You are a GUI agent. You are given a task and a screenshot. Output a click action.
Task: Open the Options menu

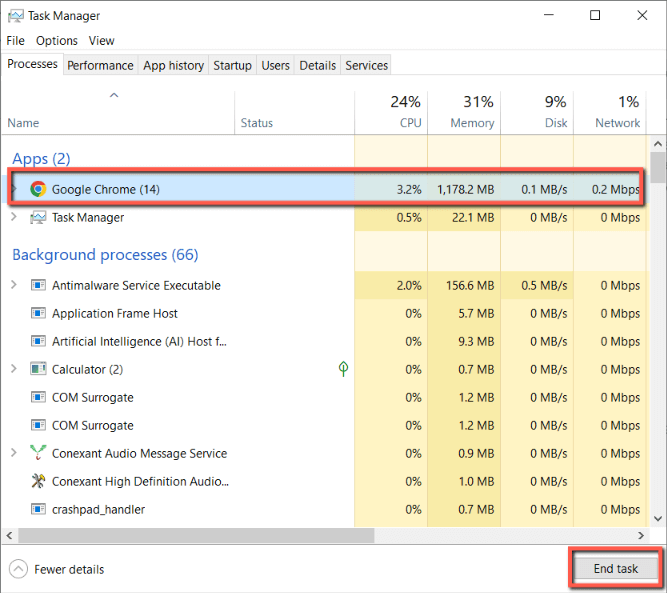(x=57, y=41)
